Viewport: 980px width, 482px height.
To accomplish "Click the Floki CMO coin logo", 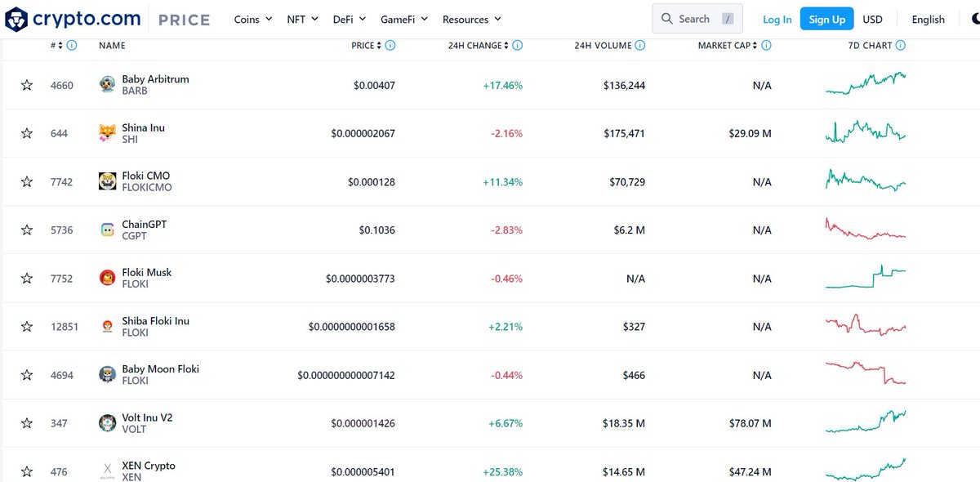I will point(107,181).
